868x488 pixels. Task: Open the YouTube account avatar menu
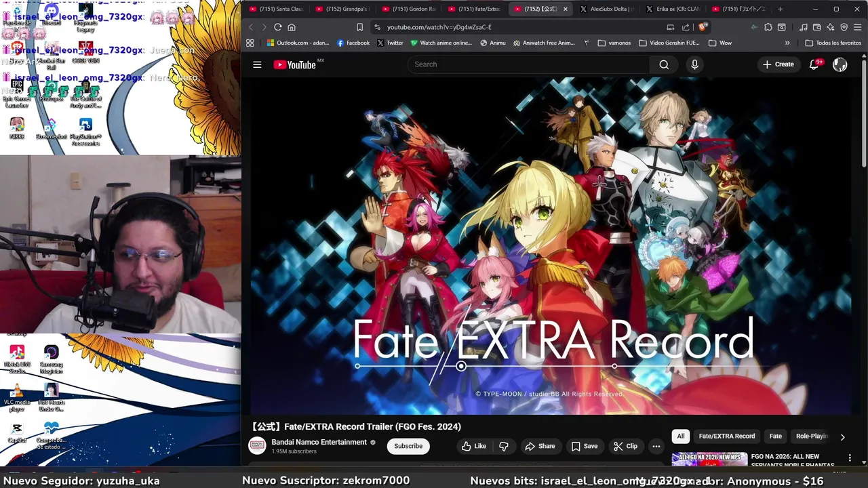[840, 64]
